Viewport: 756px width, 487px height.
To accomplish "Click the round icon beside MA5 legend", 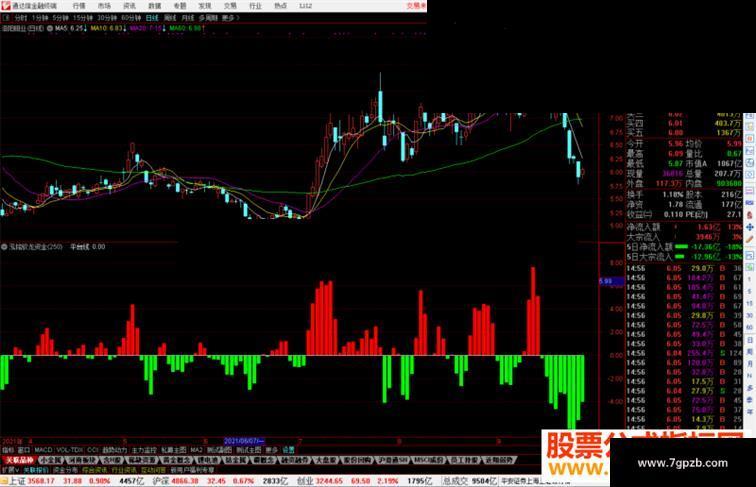I will [50, 28].
